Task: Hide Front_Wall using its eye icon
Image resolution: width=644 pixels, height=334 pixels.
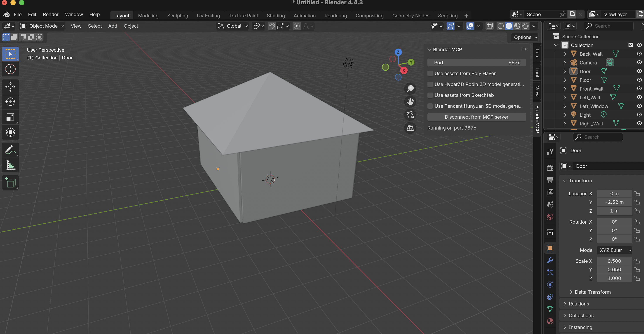Action: click(x=639, y=88)
